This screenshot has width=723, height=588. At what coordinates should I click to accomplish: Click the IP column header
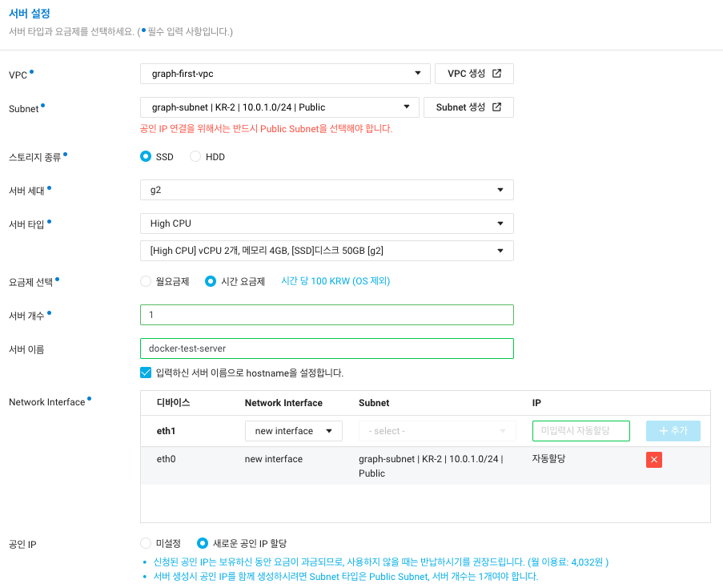tap(536, 403)
